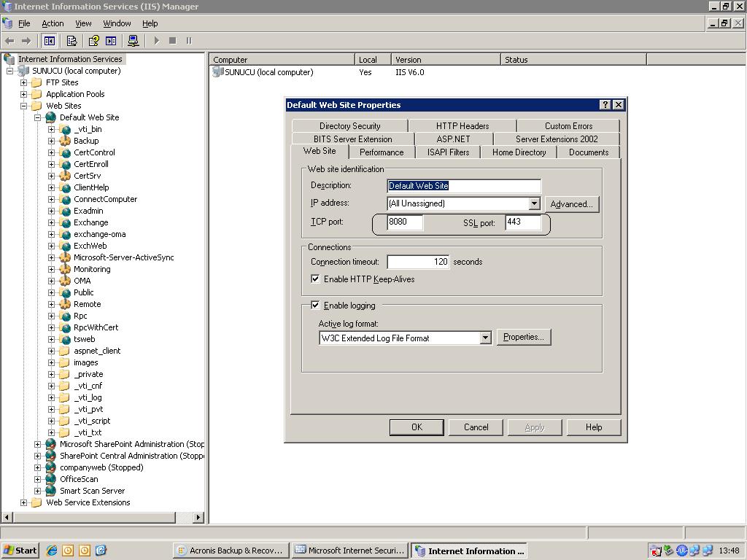
Task: Click the Forward arrow toolbar icon
Action: (27, 41)
